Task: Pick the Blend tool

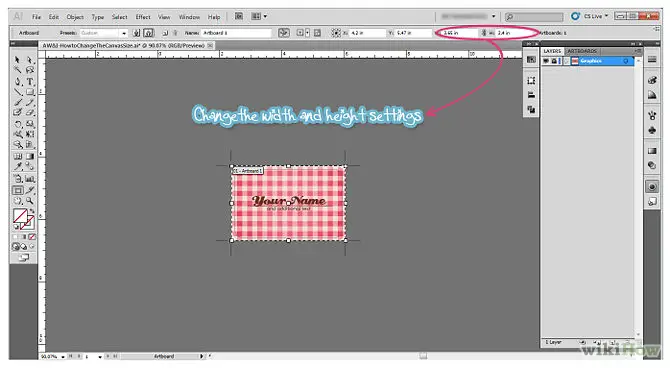Action: point(29,167)
